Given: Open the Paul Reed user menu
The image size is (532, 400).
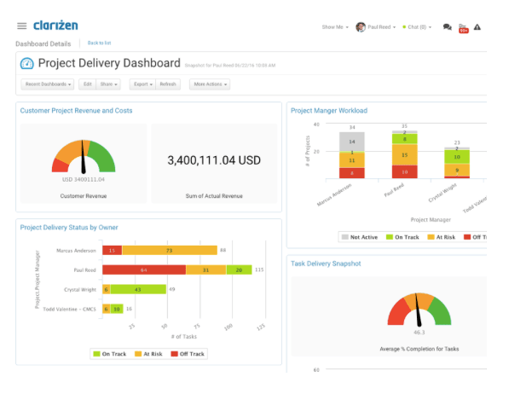Looking at the screenshot, I should coord(381,26).
